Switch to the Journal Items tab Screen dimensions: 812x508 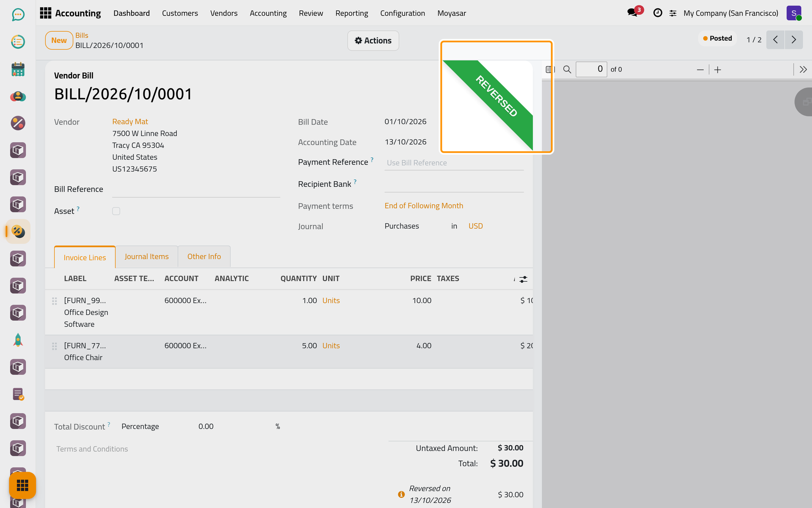pos(146,257)
